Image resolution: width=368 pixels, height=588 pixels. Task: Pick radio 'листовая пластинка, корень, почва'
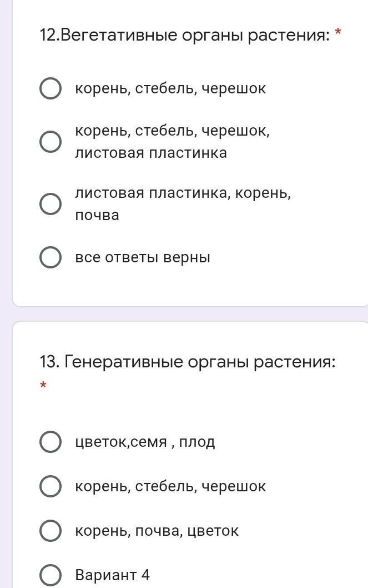(51, 204)
